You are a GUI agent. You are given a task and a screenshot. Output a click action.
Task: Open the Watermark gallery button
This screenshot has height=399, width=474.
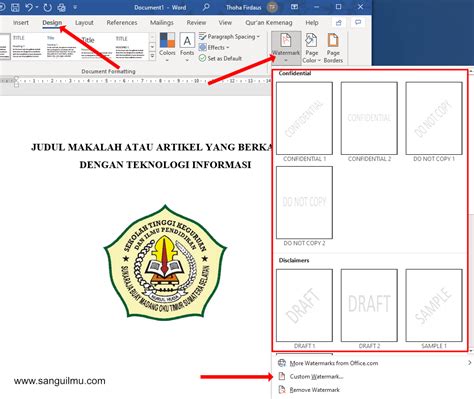tap(286, 47)
